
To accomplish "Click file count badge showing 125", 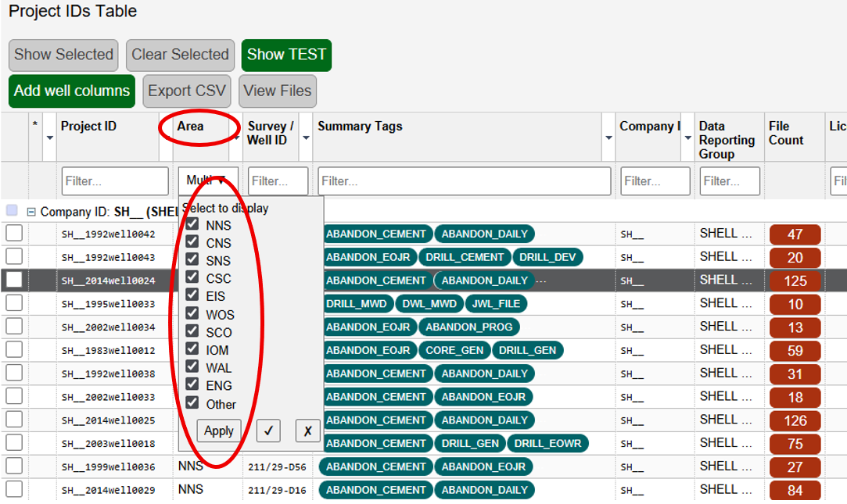I will (x=795, y=281).
